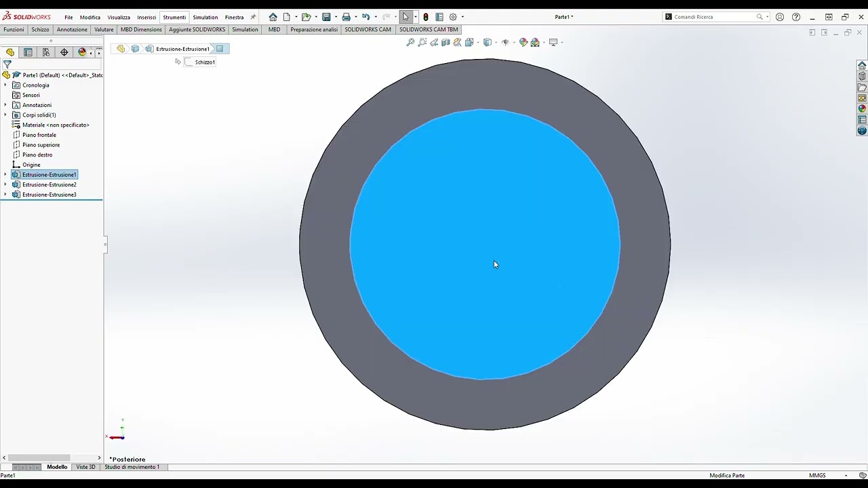
Task: Open the Visualizza menu
Action: [x=119, y=17]
